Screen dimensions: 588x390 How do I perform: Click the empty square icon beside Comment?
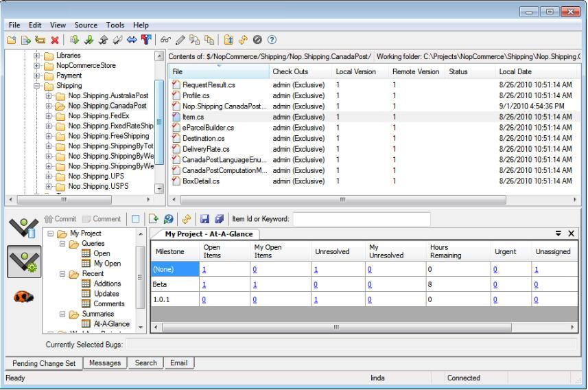point(135,219)
